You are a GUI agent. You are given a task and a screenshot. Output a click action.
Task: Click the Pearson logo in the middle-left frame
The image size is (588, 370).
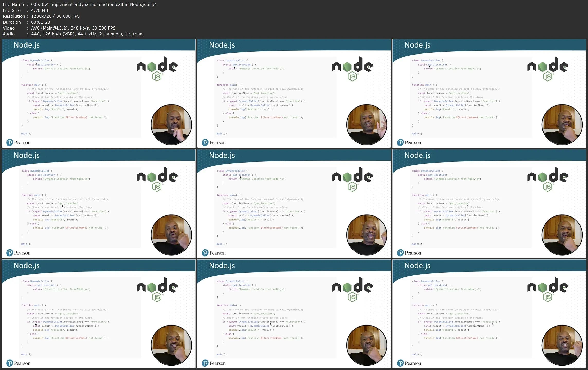tap(18, 253)
